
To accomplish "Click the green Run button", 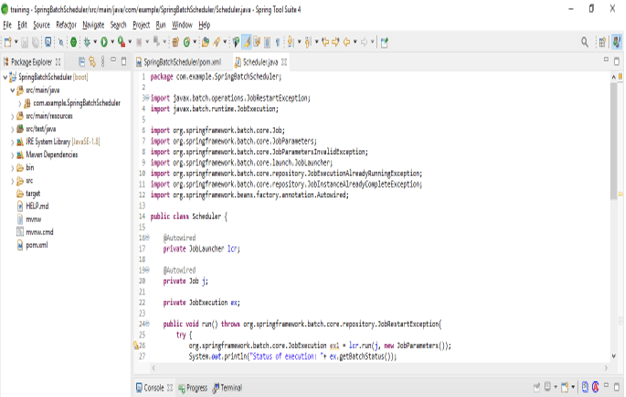I will coord(104,42).
